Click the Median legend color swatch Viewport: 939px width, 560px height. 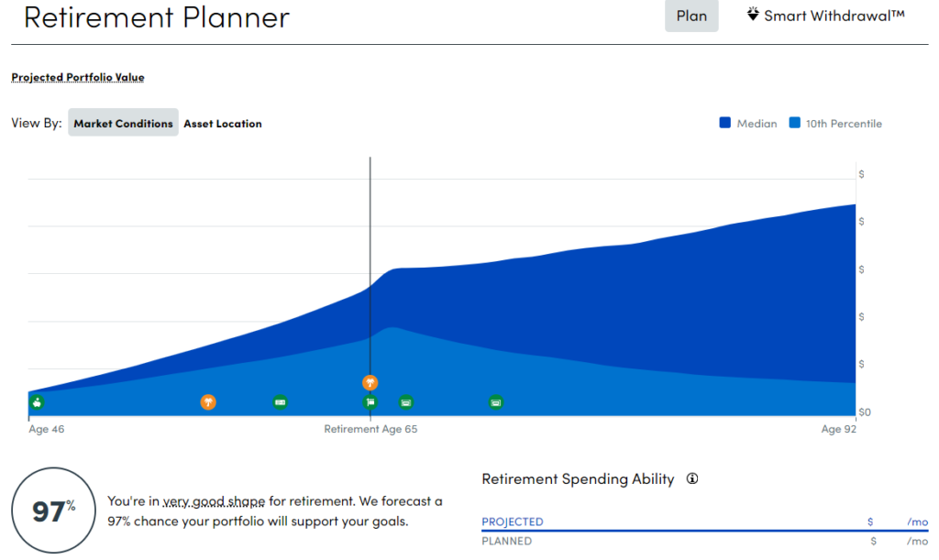[x=727, y=123]
